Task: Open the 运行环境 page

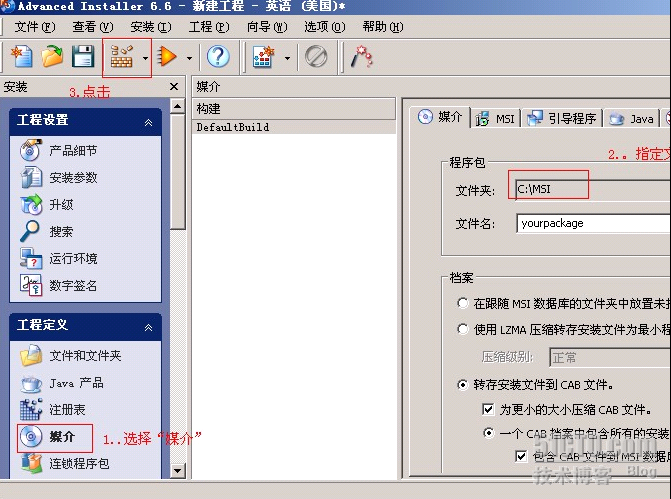Action: point(59,258)
